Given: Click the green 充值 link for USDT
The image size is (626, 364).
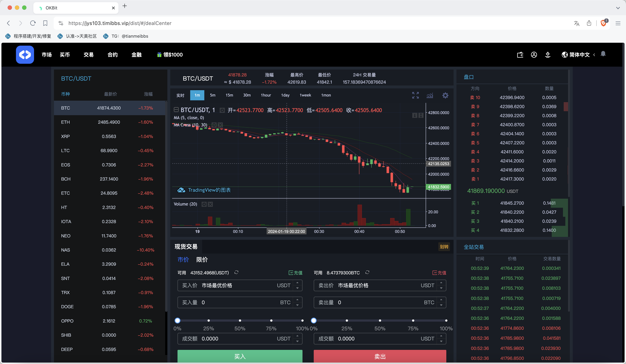Looking at the screenshot, I should click(x=296, y=273).
